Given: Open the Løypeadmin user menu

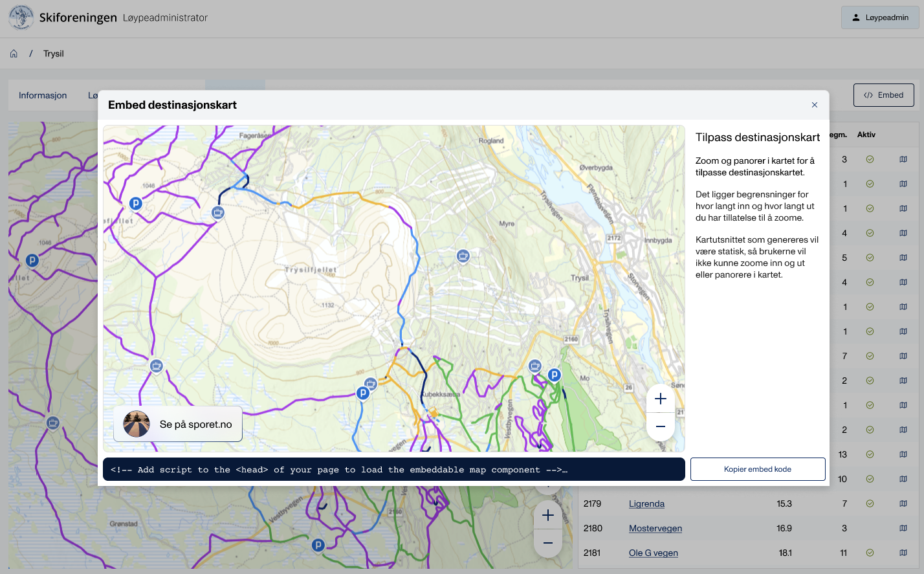Looking at the screenshot, I should click(x=880, y=17).
